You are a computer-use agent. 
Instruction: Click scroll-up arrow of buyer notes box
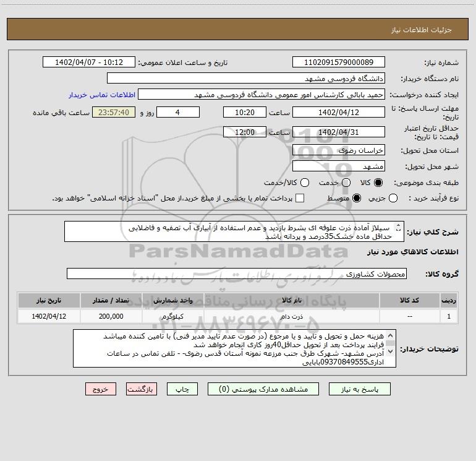[391, 336]
